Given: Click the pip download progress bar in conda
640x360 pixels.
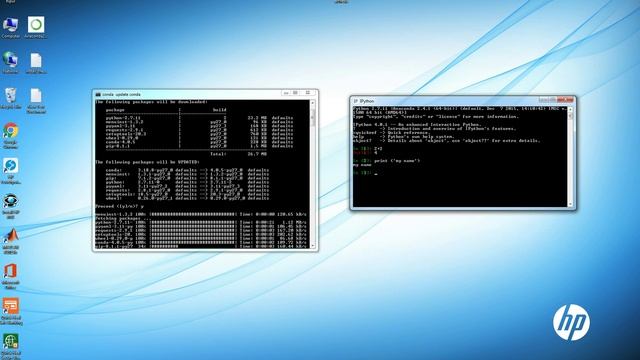Looking at the screenshot, I should (x=193, y=246).
